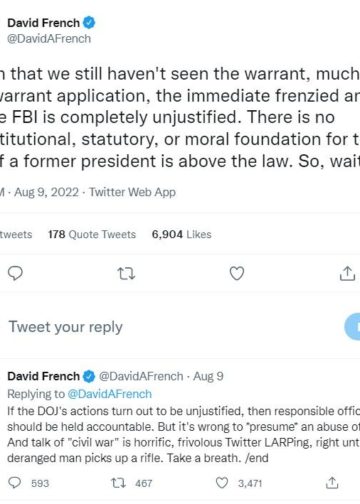
Task: Click verified badge next to top David French
Action: pos(89,23)
